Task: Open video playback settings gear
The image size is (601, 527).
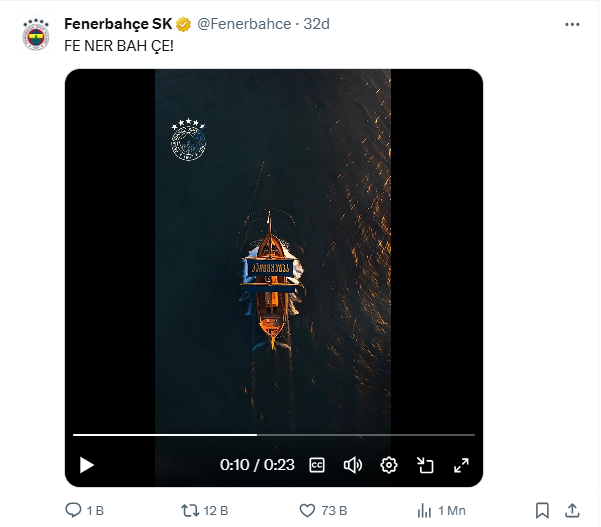Action: pos(389,465)
